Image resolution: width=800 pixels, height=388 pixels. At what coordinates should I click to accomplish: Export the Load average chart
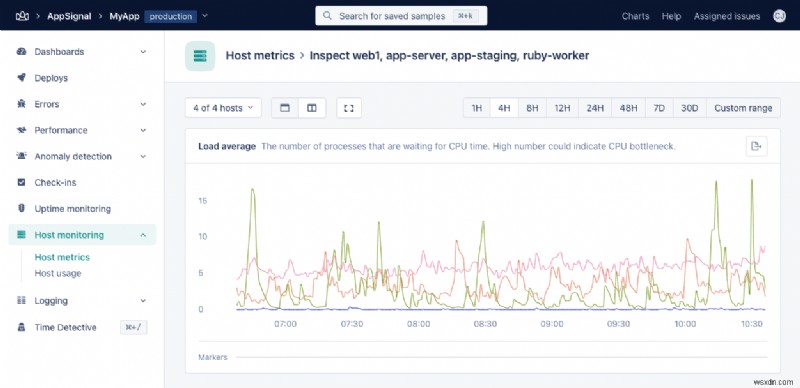coord(756,147)
